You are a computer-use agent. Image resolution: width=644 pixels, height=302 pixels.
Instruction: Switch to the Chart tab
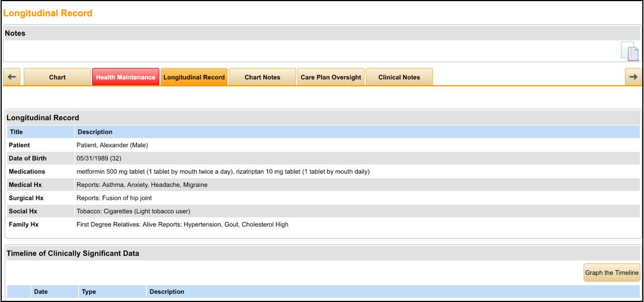click(x=57, y=77)
